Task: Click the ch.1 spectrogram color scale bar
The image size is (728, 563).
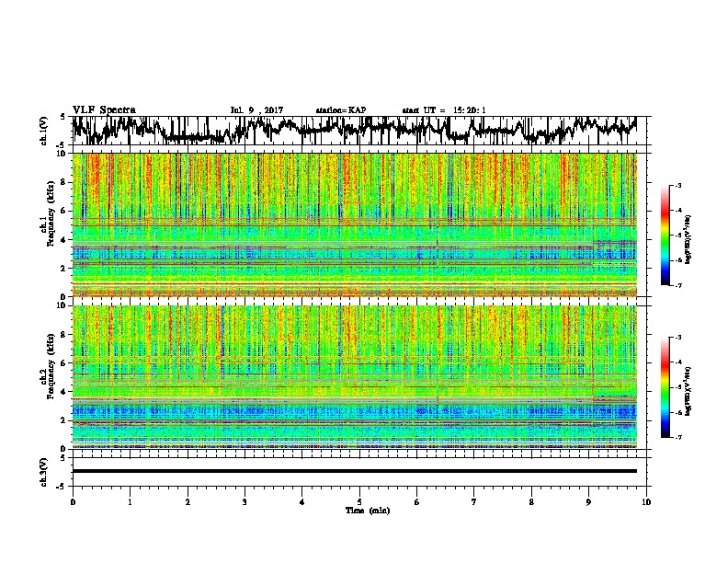Action: coord(665,236)
